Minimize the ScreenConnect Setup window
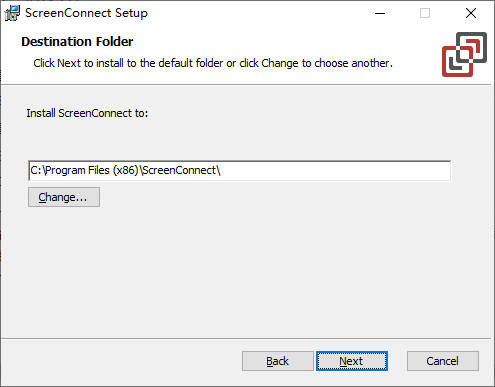Image resolution: width=495 pixels, height=387 pixels. (x=380, y=13)
